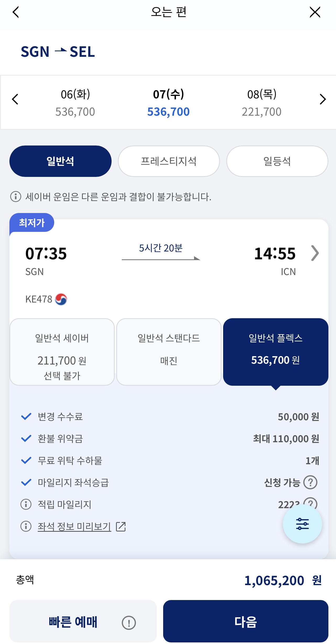Tap the back arrow in the header
336x644 pixels.
[x=16, y=12]
